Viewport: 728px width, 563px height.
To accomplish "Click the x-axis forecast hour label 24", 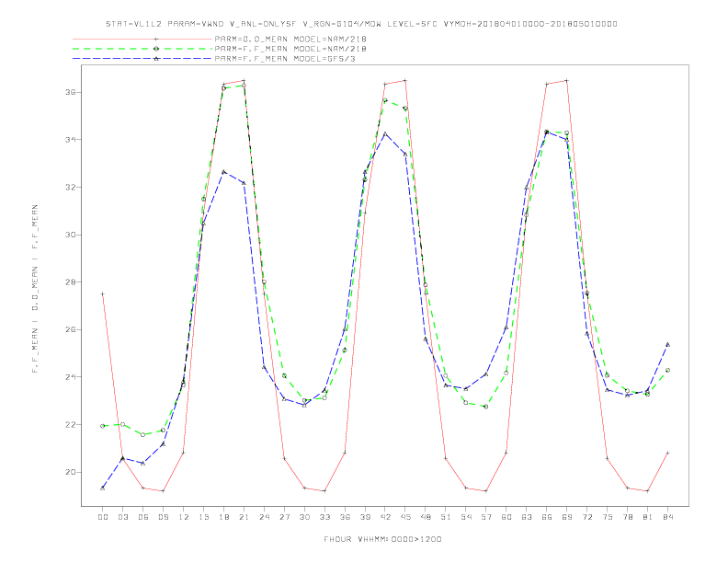I will click(264, 517).
